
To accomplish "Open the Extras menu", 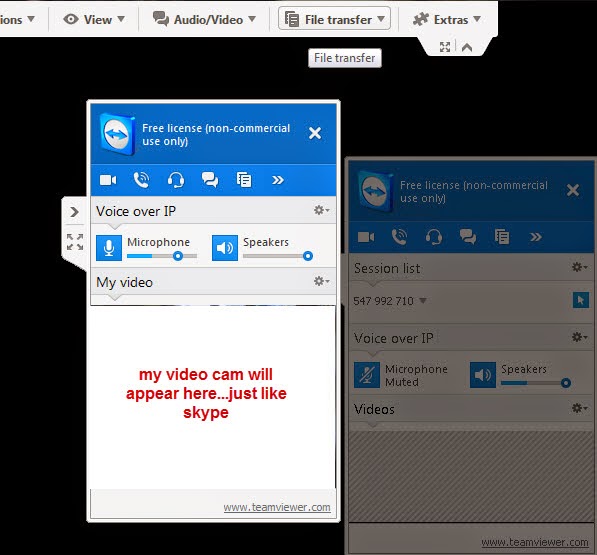I will pos(447,19).
